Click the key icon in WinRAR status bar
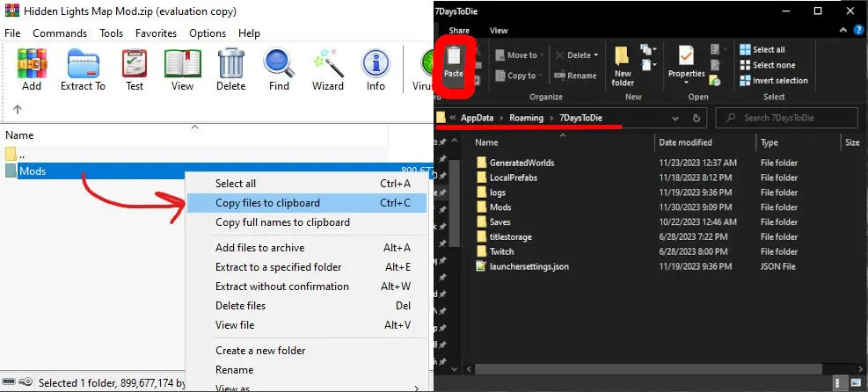 click(x=26, y=381)
